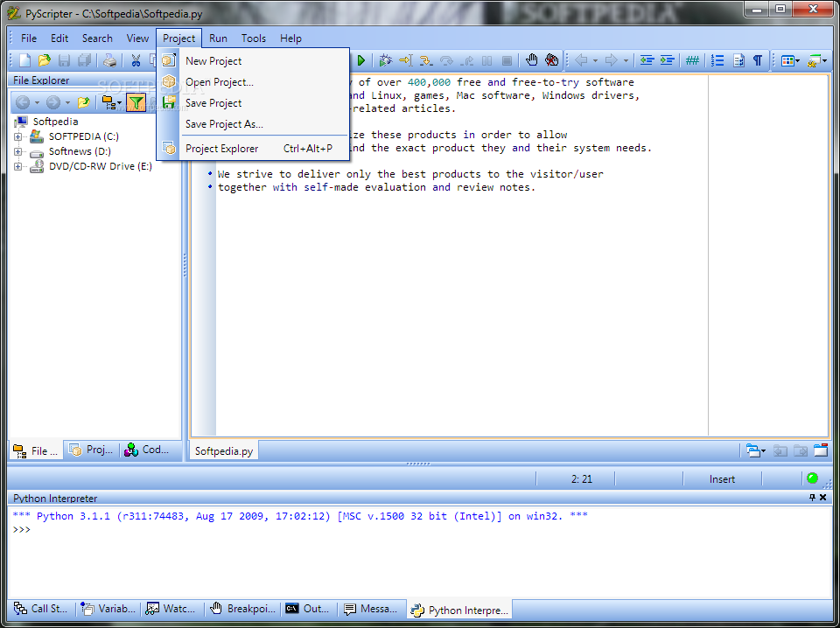
Task: Select Project Explorer menu entry
Action: [254, 149]
